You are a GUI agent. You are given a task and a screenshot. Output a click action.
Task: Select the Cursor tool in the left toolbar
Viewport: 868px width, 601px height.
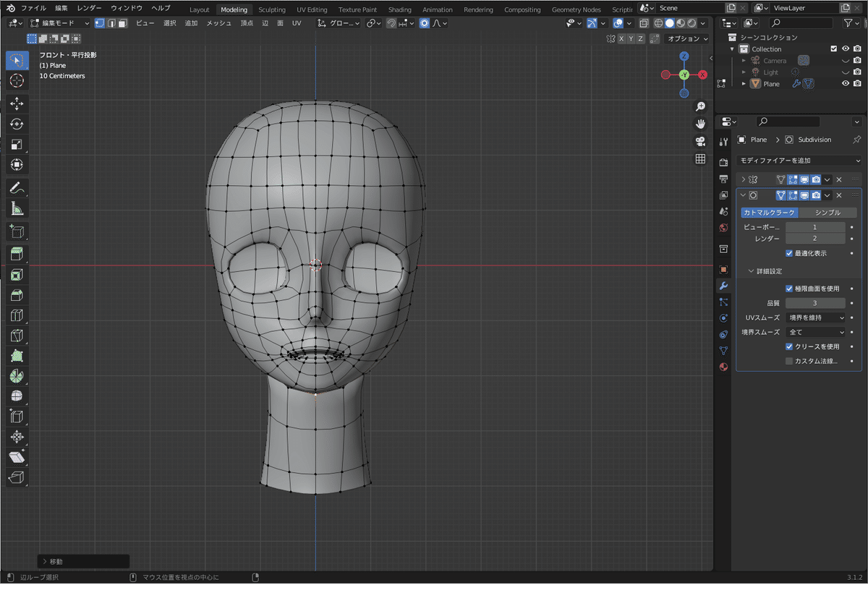click(x=17, y=80)
